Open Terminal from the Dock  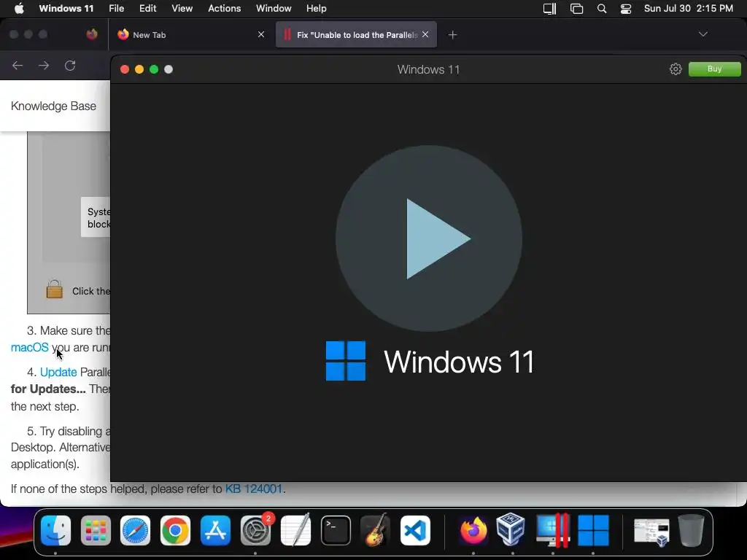[336, 530]
